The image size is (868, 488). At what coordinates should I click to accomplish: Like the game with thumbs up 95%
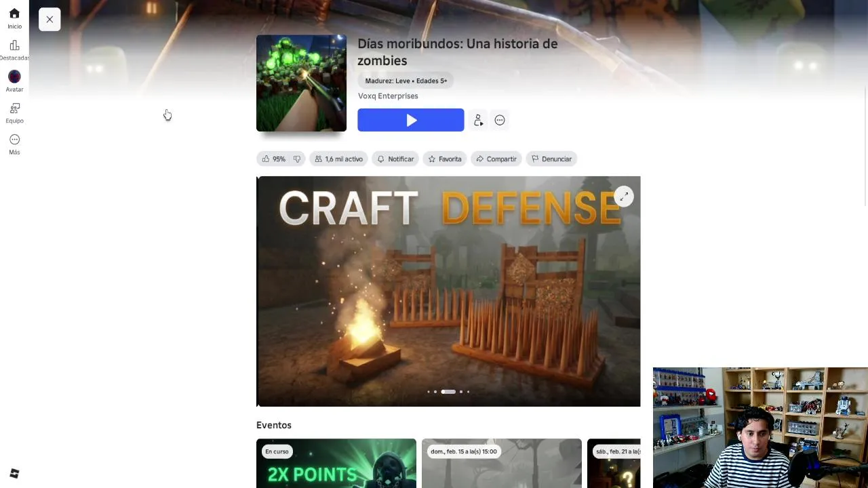click(274, 159)
